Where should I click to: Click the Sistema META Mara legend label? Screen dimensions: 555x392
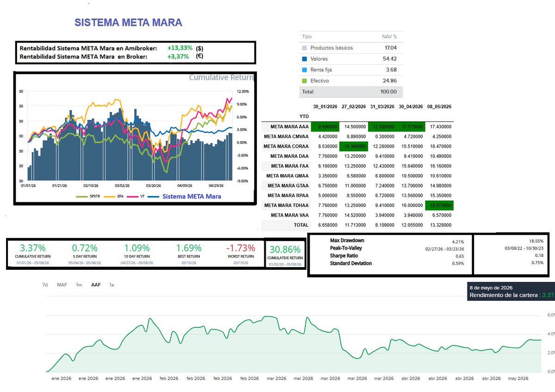[192, 196]
